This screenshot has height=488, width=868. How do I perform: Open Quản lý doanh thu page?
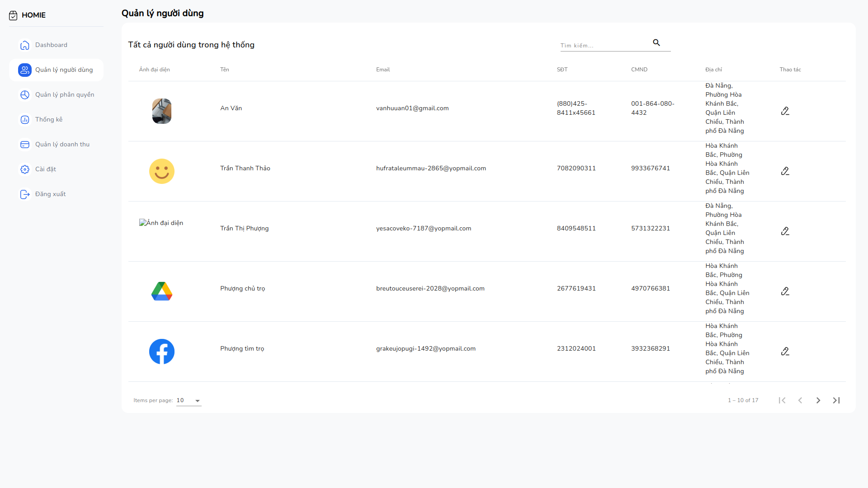[x=62, y=145]
